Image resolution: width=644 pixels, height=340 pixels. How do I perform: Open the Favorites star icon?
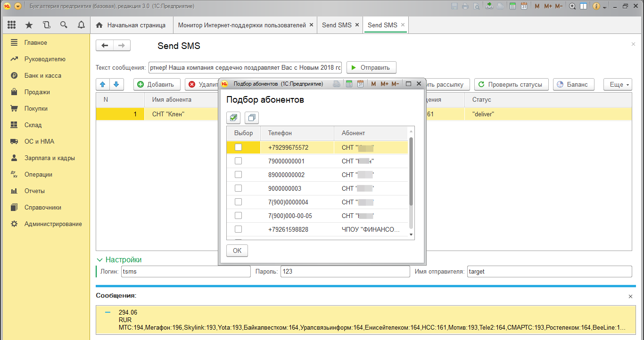pos(29,25)
